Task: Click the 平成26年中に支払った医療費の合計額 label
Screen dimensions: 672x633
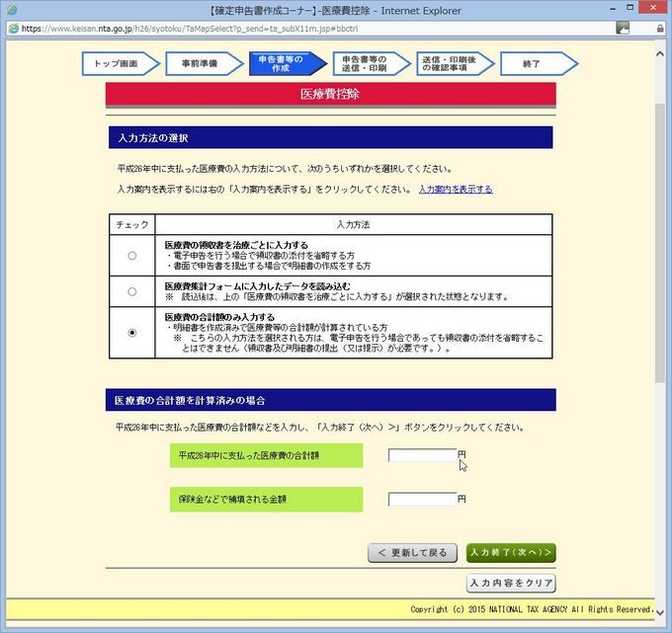Action: pyautogui.click(x=266, y=455)
